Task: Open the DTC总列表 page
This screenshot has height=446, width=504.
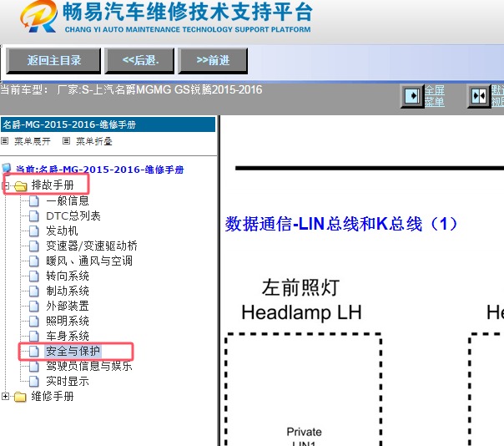Action: click(x=73, y=216)
